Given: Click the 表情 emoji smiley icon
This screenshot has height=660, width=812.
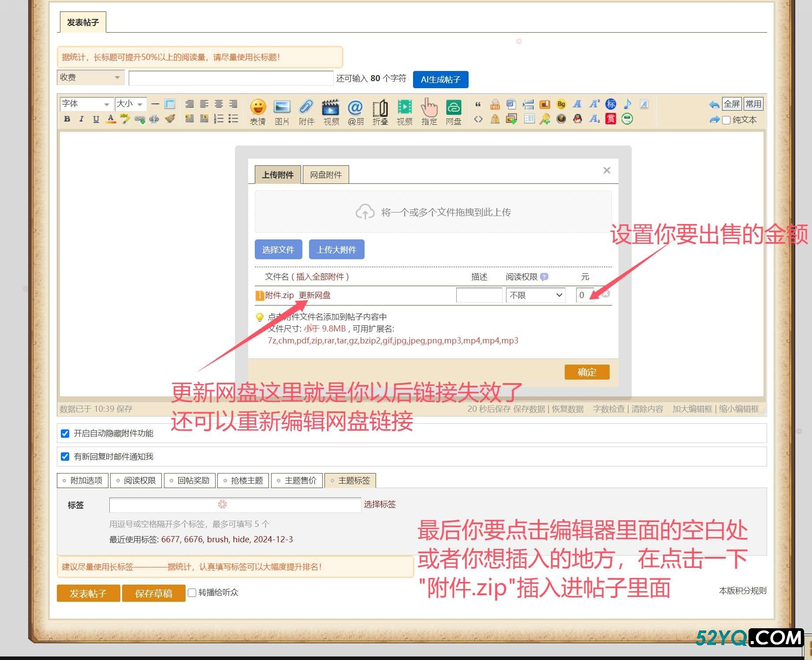Looking at the screenshot, I should pyautogui.click(x=258, y=107).
